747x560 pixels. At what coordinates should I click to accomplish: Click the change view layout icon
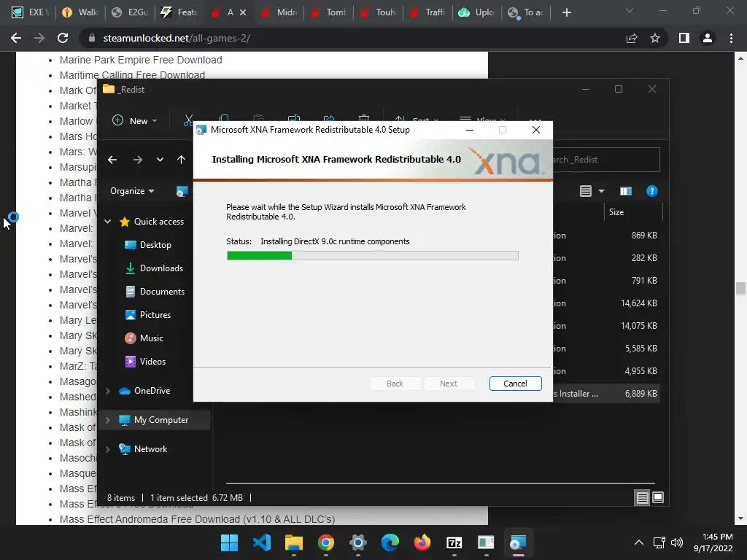click(586, 191)
